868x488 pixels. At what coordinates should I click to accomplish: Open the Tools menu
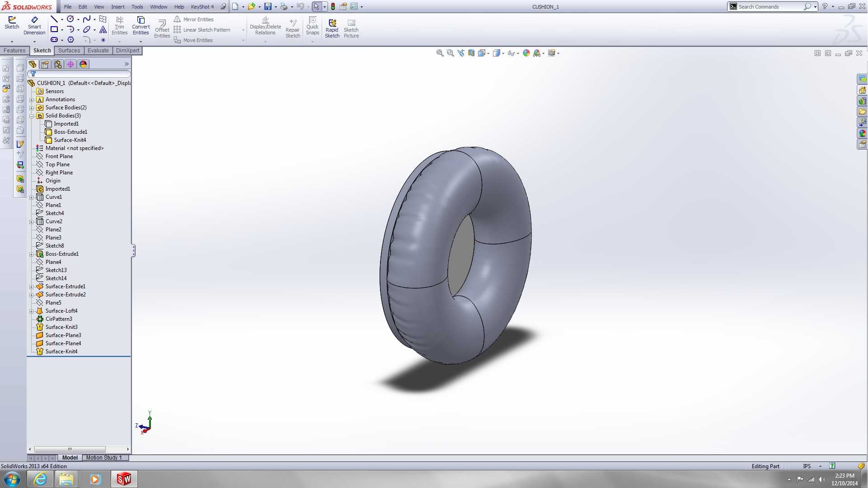coord(137,7)
